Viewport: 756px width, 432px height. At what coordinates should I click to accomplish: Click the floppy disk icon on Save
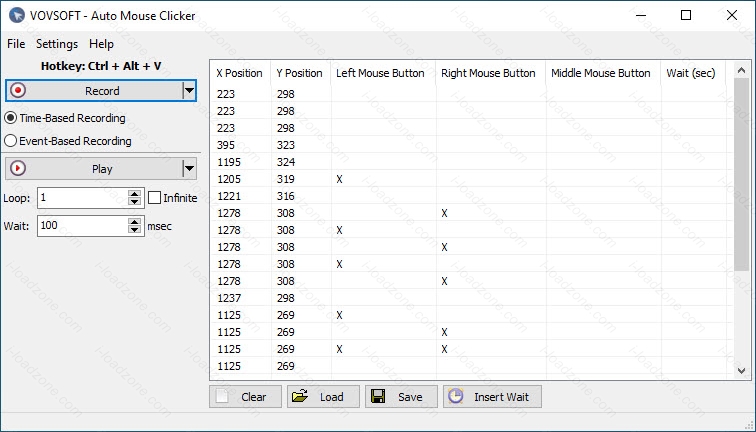[x=378, y=396]
